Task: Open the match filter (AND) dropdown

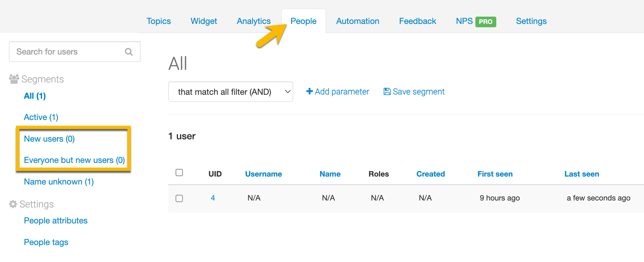Action: pyautogui.click(x=230, y=92)
